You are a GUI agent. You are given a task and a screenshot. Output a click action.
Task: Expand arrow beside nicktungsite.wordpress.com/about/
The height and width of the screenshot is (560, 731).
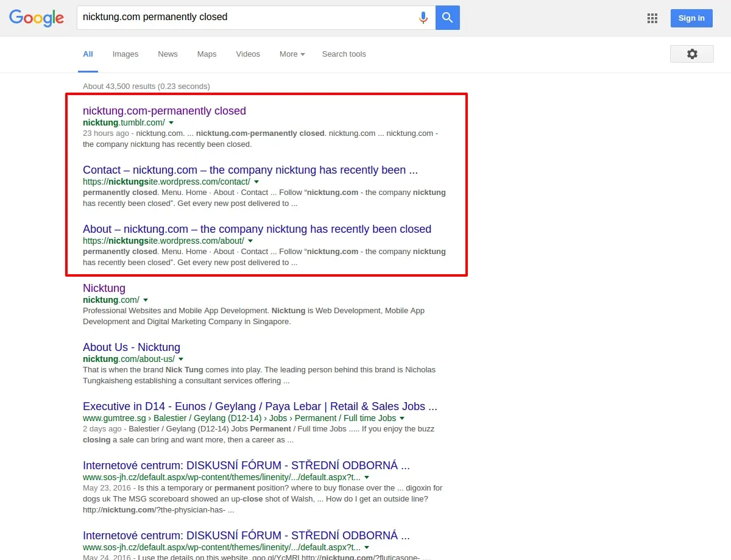click(x=250, y=241)
